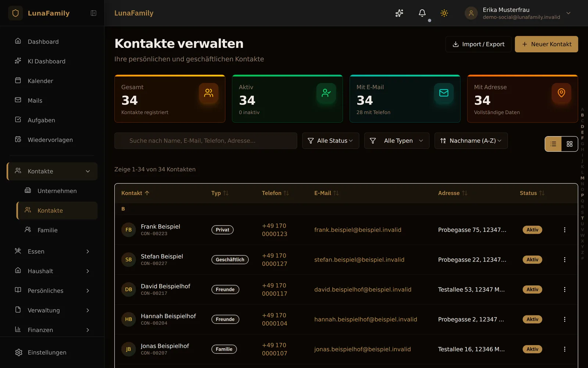Viewport: 588px width, 368px height.
Task: Open Einstellungen gear in the sidebar
Action: (x=19, y=353)
